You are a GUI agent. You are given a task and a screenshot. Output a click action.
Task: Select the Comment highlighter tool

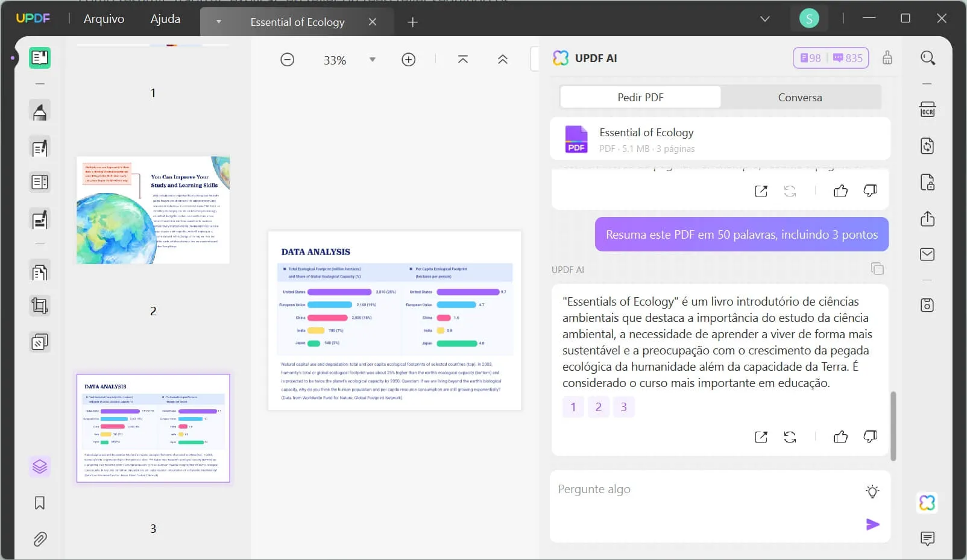pos(40,112)
